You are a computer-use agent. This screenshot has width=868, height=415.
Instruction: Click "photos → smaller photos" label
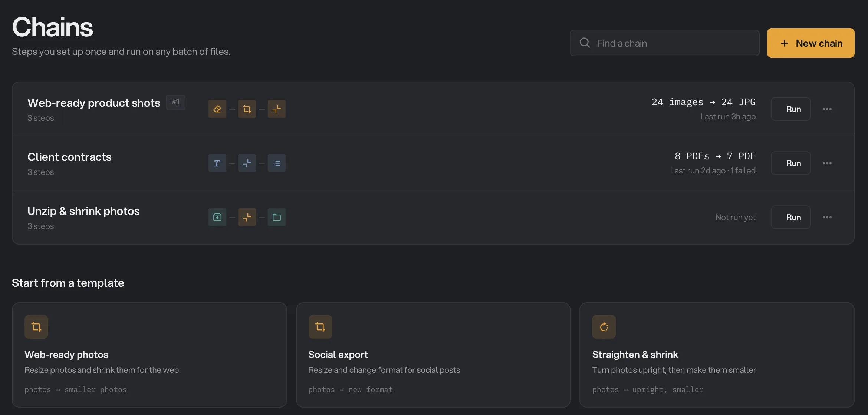[x=76, y=389]
